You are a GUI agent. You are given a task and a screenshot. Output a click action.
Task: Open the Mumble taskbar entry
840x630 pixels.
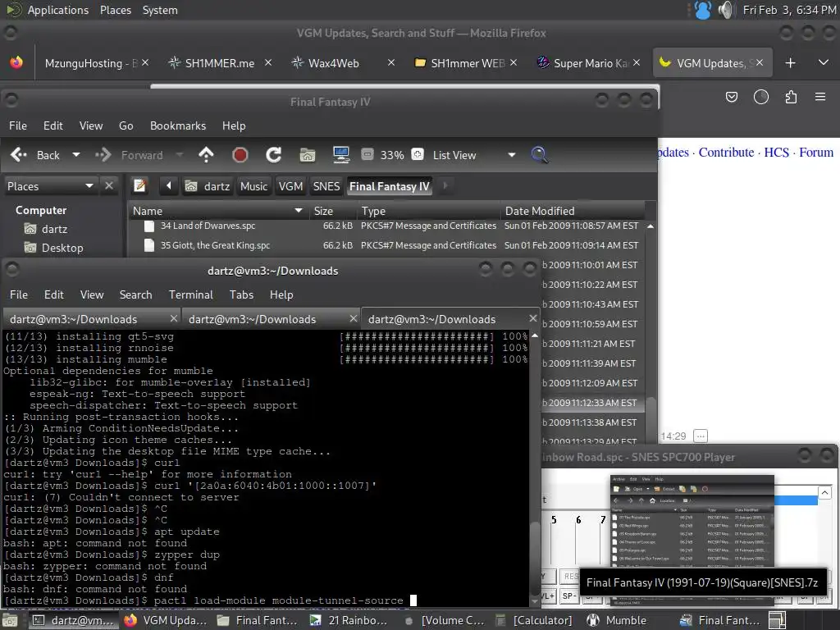(x=615, y=620)
